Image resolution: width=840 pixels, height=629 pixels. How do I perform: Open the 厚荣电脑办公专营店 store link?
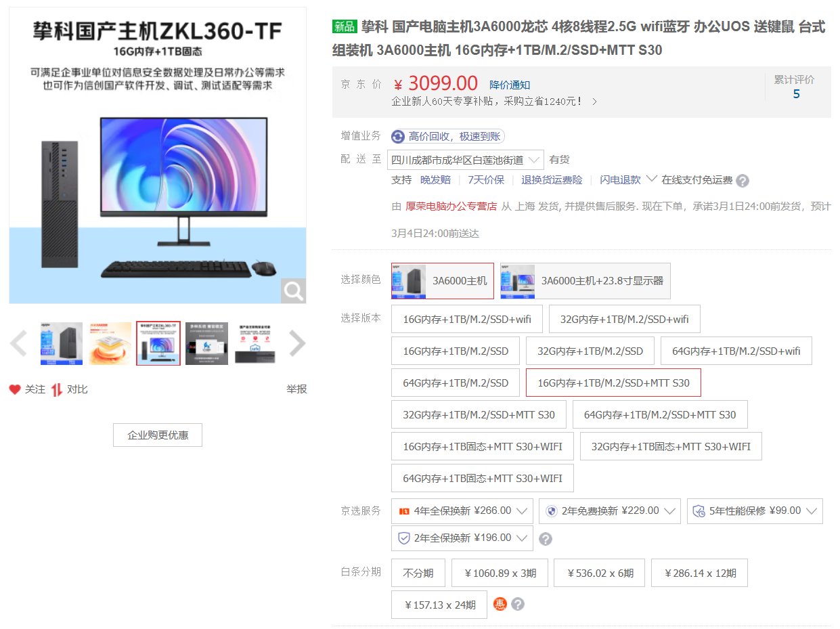[x=451, y=207]
